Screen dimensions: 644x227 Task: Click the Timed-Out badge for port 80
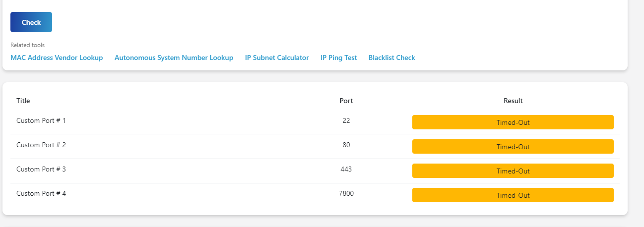click(x=513, y=147)
